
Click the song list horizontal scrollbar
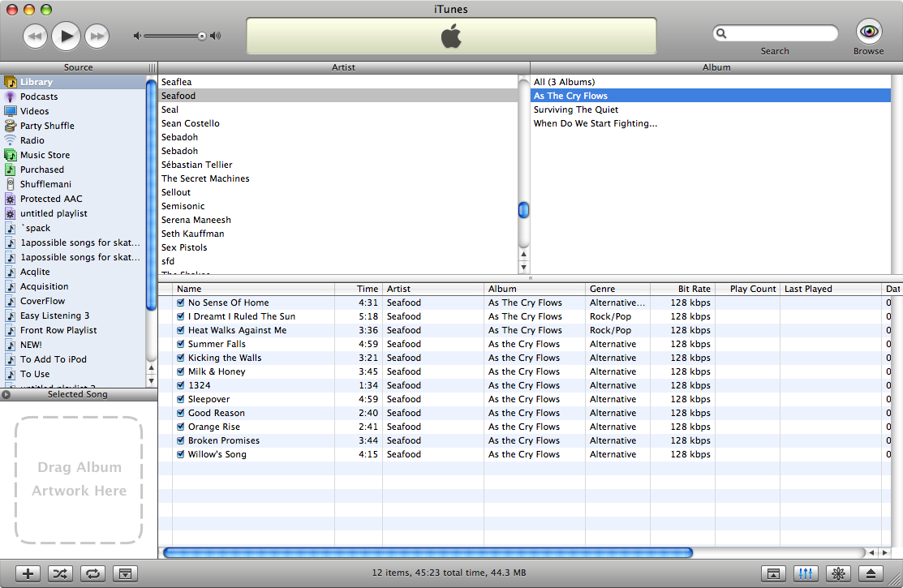[x=428, y=553]
